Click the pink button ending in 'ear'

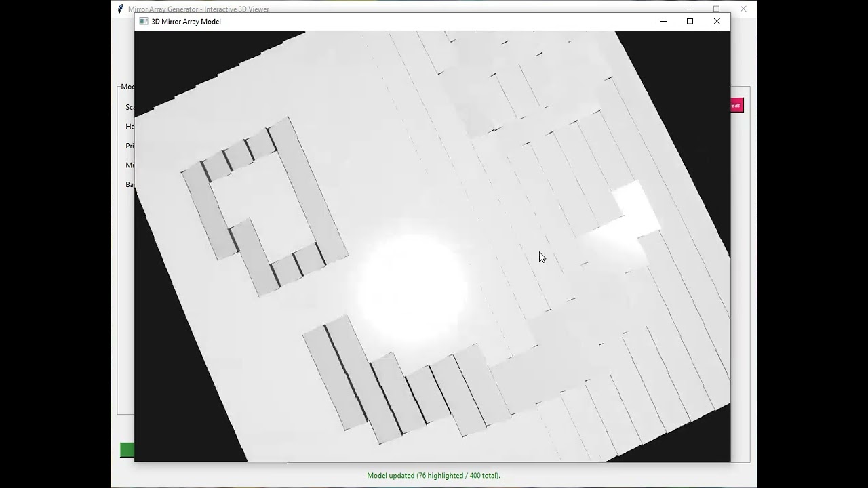coord(736,105)
